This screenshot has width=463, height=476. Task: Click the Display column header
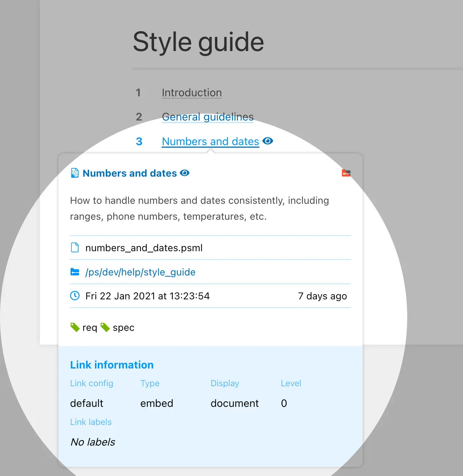(x=225, y=383)
